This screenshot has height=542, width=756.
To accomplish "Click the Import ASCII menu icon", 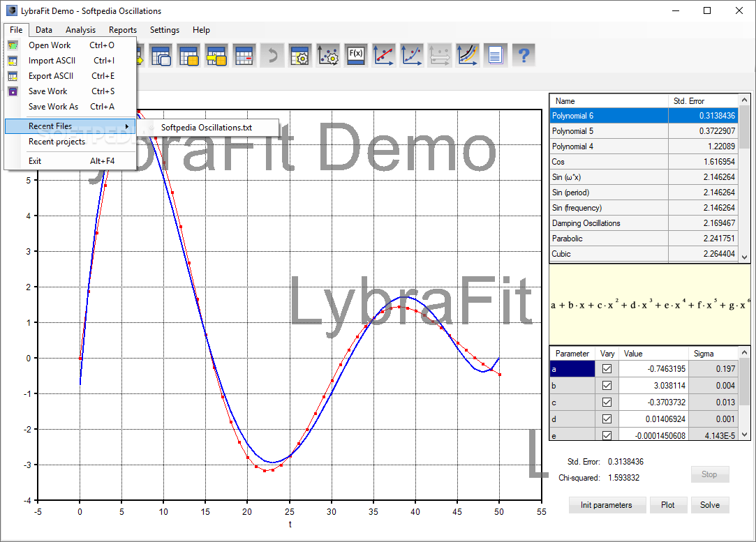I will pos(13,61).
